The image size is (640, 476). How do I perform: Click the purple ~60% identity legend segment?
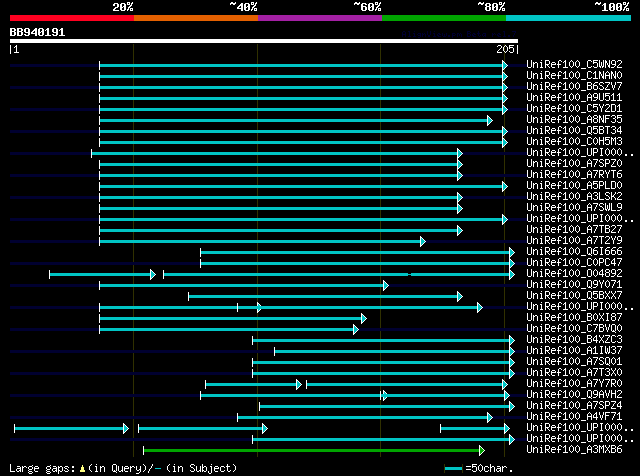click(320, 18)
